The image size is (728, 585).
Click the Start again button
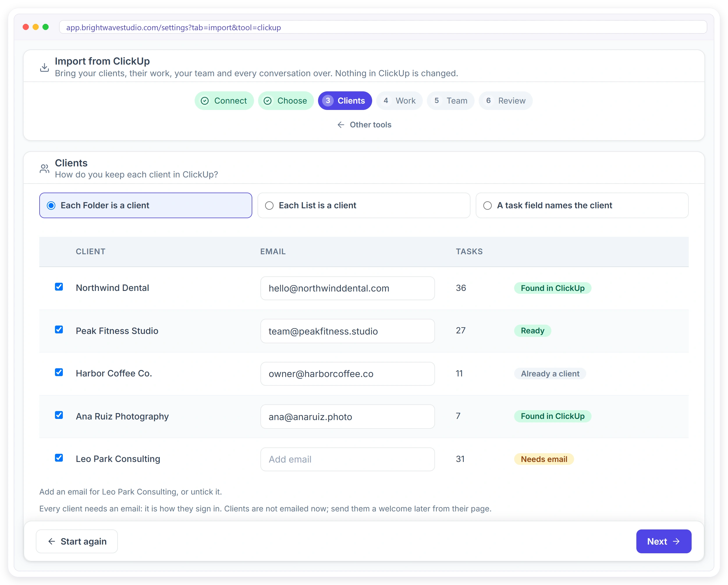tap(77, 541)
